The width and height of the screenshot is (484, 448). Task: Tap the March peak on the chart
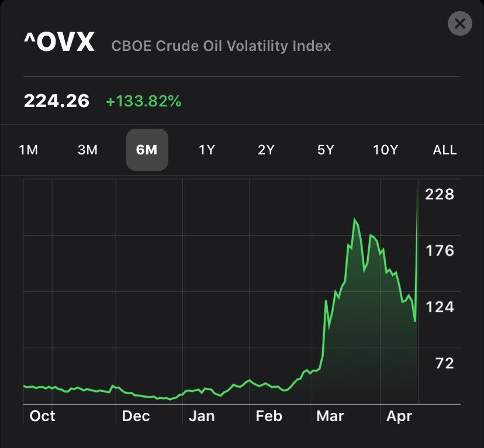[355, 220]
